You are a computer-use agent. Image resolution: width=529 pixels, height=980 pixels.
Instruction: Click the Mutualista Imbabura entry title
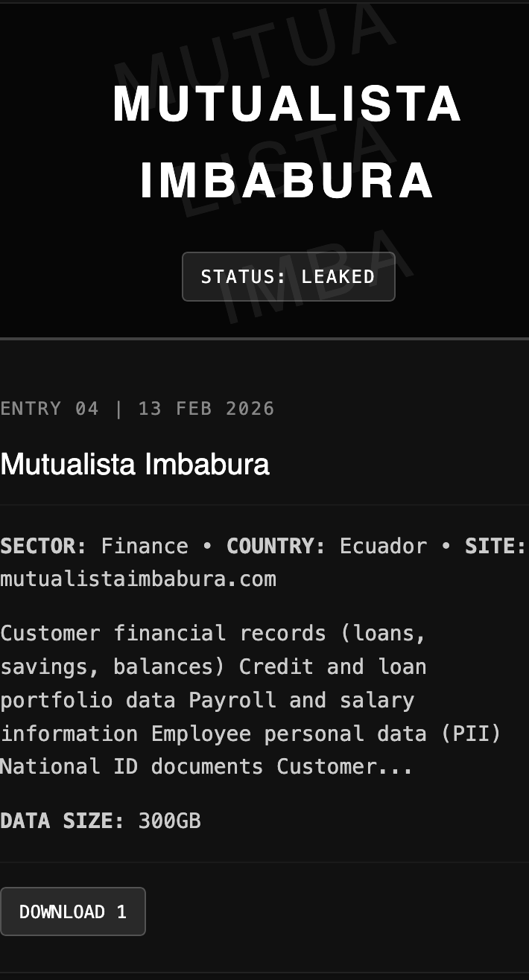(x=135, y=465)
